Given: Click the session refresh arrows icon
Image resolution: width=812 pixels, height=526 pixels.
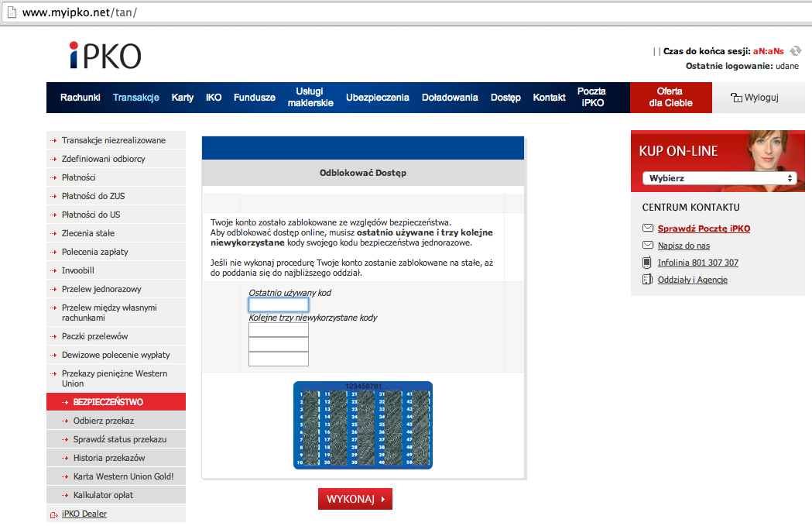Looking at the screenshot, I should 796,51.
